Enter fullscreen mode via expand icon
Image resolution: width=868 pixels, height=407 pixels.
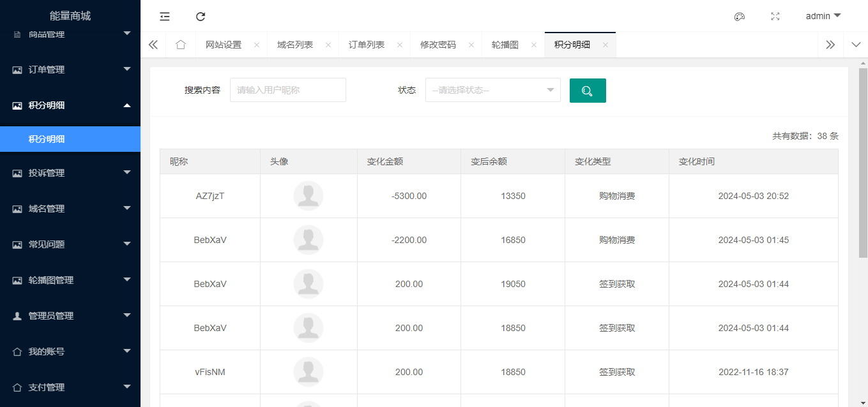point(775,17)
